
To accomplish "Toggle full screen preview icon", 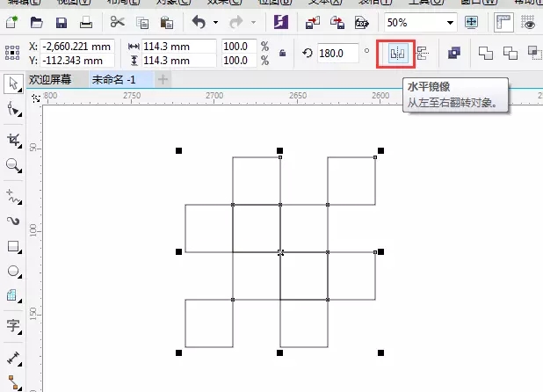I will pyautogui.click(x=471, y=22).
